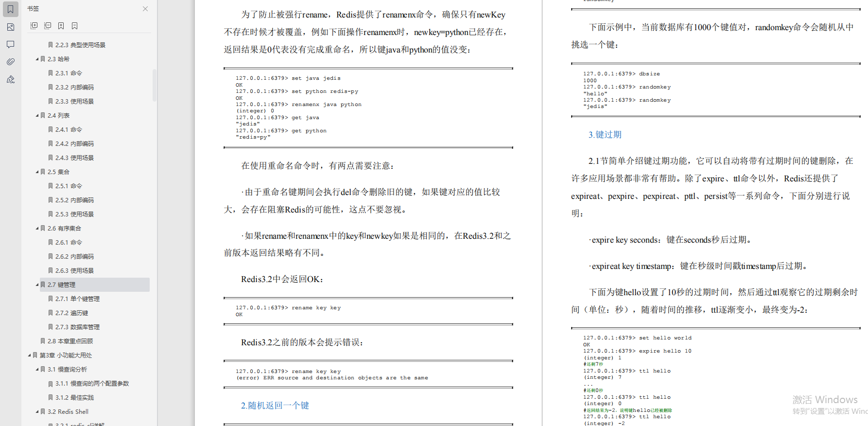Click the bookmark icon beside 2.7.2 遍历键

point(51,313)
